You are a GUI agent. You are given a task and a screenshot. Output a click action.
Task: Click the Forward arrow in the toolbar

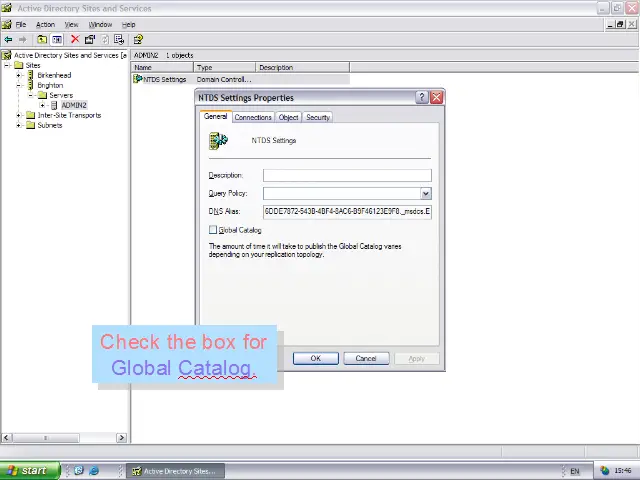click(22, 40)
